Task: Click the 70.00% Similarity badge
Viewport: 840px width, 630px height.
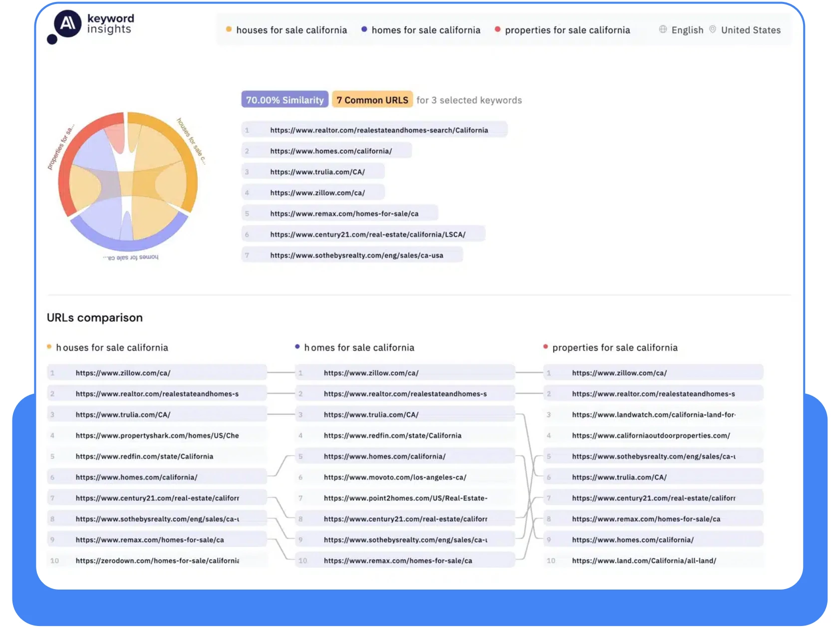Action: [285, 100]
